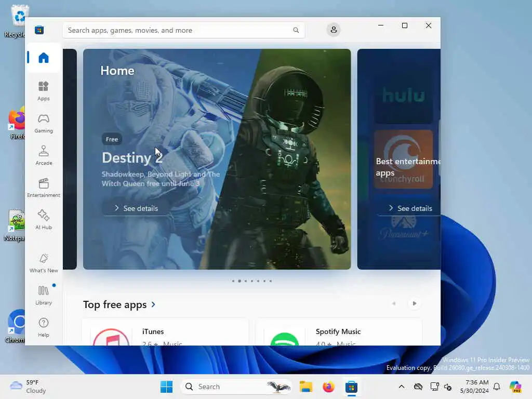Open the Gaming section
This screenshot has width=532, height=399.
(44, 124)
